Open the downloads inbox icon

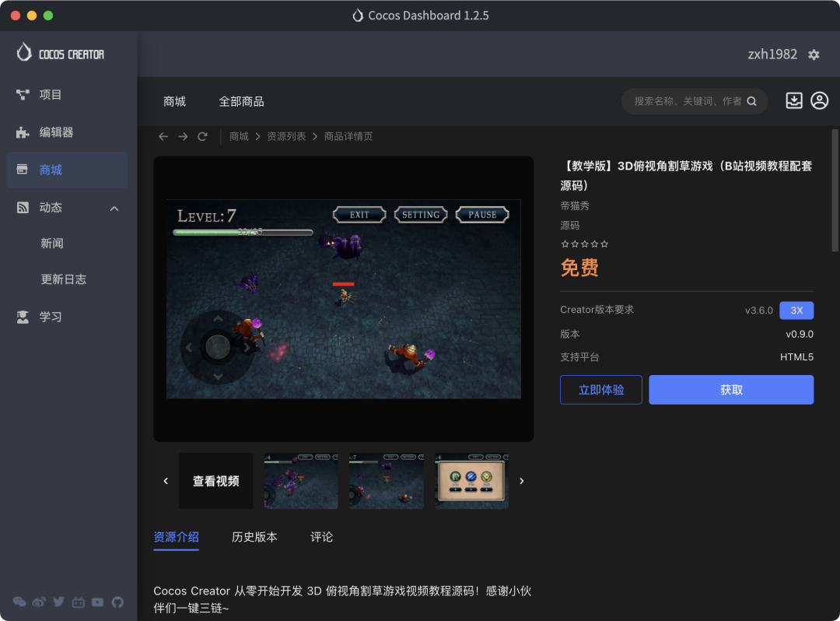point(794,100)
